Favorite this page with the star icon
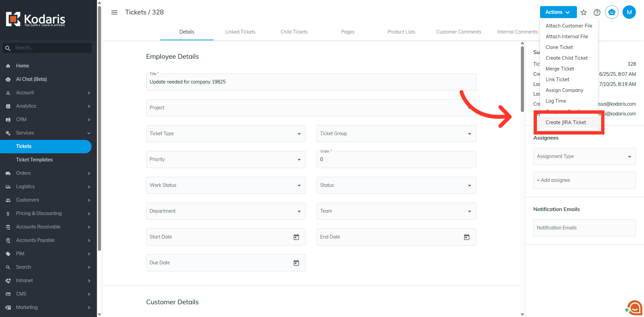 [584, 12]
